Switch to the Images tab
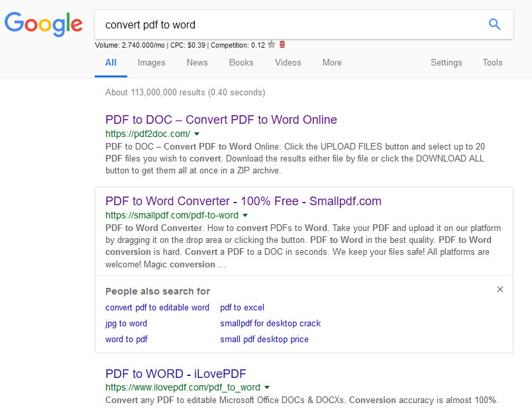The height and width of the screenshot is (413, 532). click(151, 62)
